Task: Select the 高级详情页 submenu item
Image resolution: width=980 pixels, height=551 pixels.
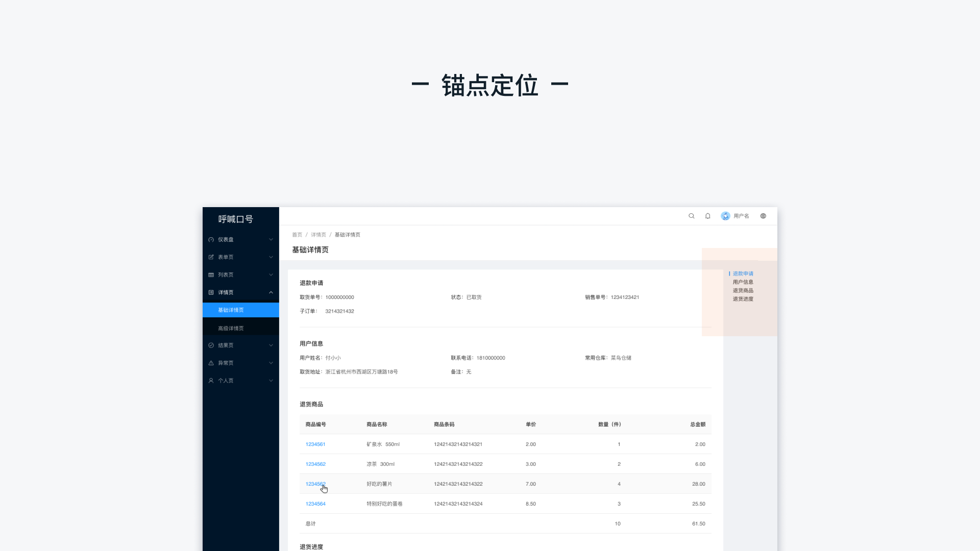Action: [231, 329]
